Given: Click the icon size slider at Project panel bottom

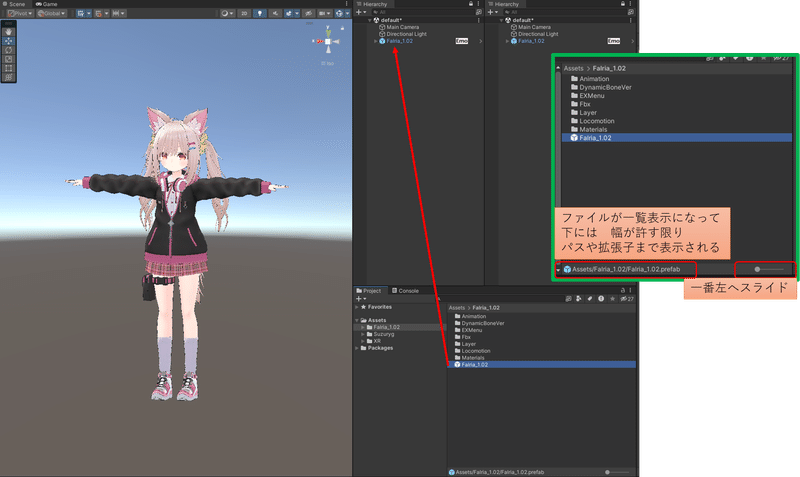Looking at the screenshot, I should (x=616, y=472).
